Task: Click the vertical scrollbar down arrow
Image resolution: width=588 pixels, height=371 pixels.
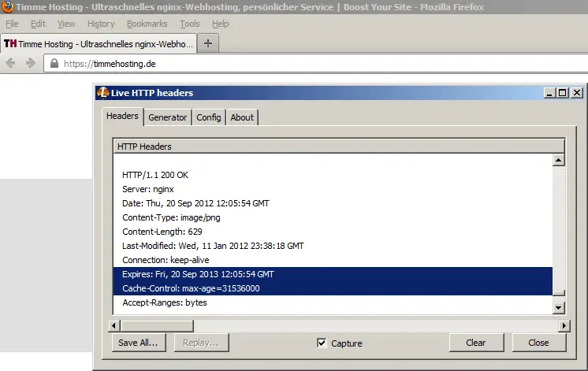Action: point(558,308)
